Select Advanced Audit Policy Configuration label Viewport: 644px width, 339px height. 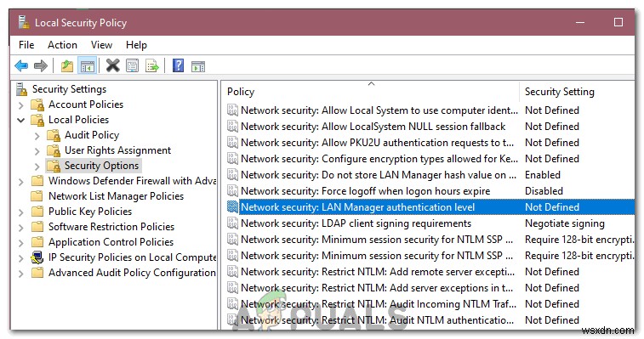132,273
